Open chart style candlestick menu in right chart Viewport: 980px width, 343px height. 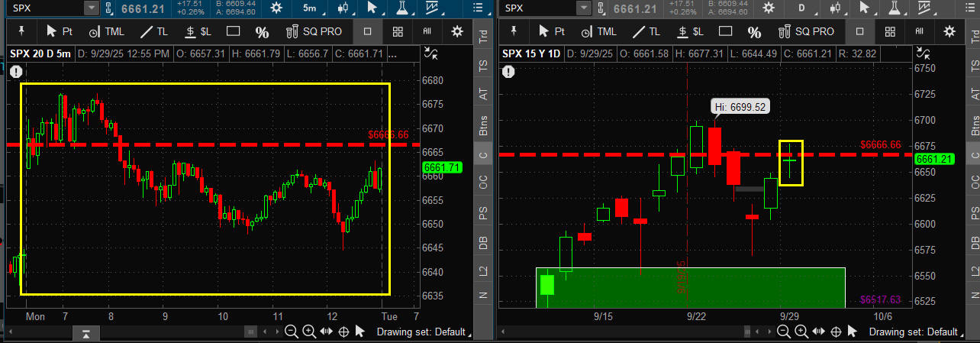836,8
